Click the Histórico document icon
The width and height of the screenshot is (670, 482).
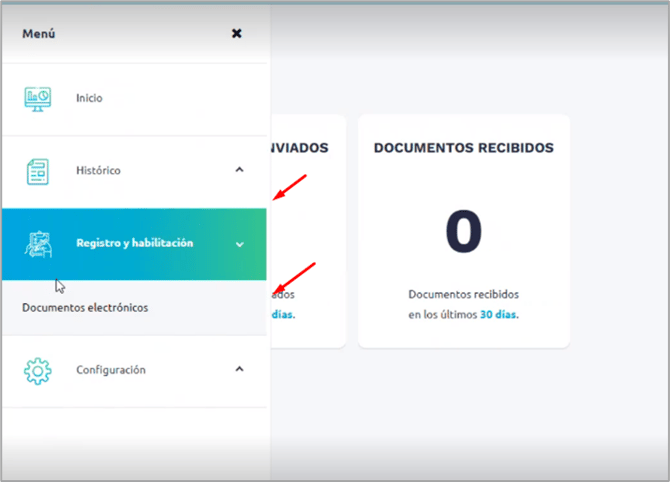pyautogui.click(x=37, y=171)
